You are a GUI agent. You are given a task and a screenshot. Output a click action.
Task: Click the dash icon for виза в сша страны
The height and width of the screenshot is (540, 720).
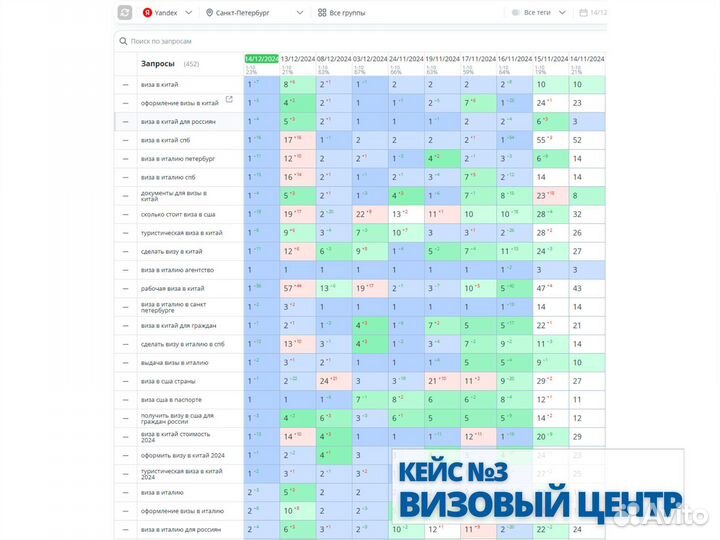pyautogui.click(x=125, y=382)
